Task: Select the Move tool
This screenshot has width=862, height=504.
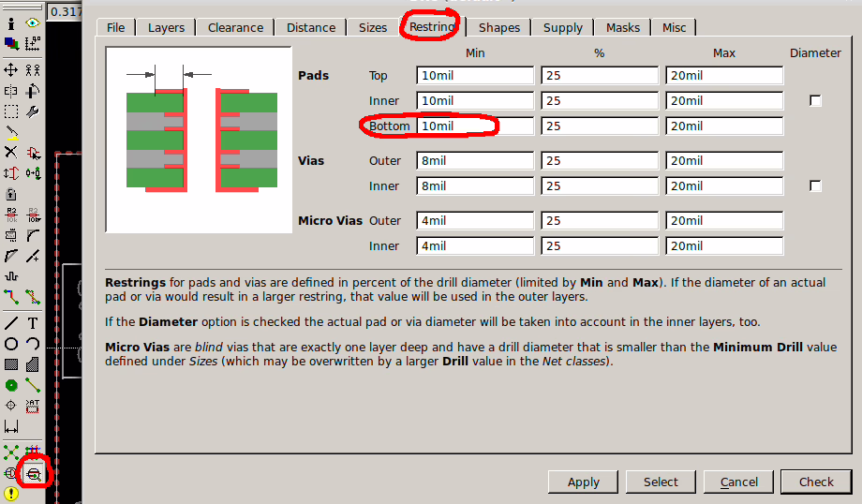Action: [11, 69]
